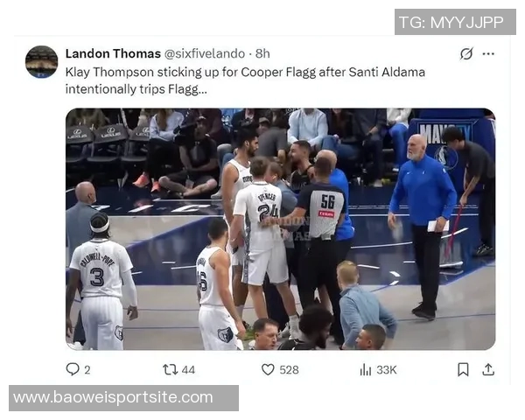The width and height of the screenshot is (525, 420).
Task: Click the 44 reposts count
Action: coord(188,370)
